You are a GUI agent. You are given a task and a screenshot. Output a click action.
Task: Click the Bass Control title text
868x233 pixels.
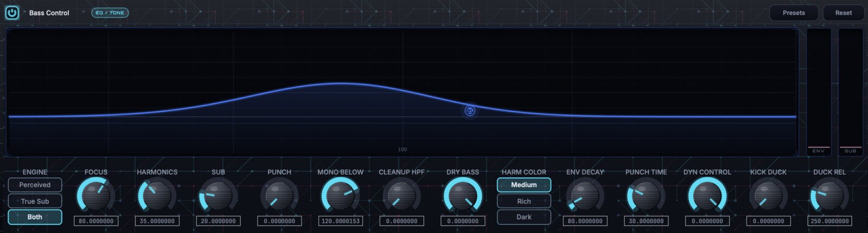pyautogui.click(x=49, y=12)
